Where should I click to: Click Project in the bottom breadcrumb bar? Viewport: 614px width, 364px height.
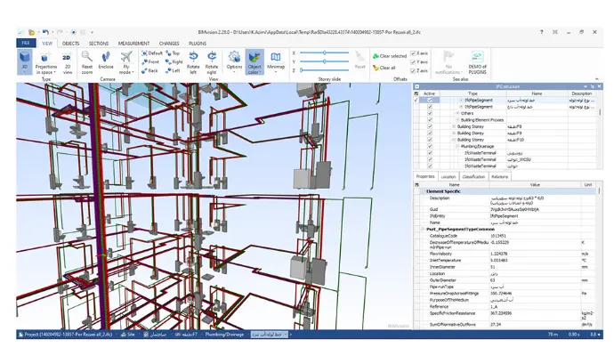coord(66,335)
